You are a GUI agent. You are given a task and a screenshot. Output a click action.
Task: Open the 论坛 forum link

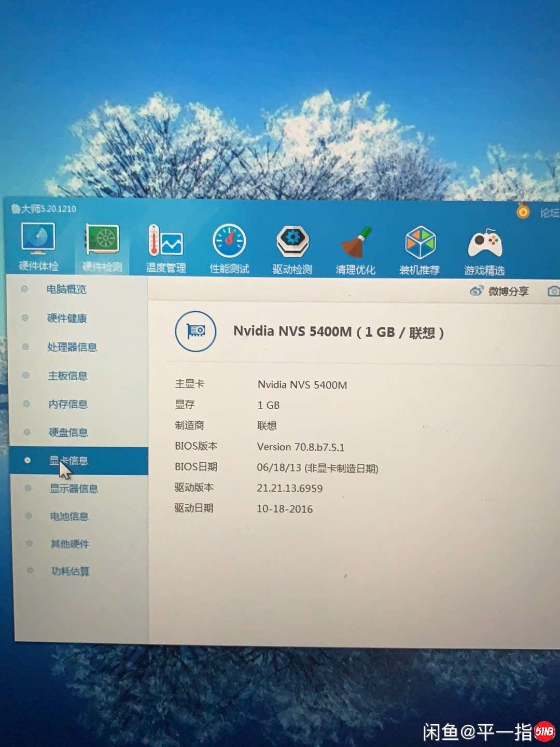coord(549,213)
